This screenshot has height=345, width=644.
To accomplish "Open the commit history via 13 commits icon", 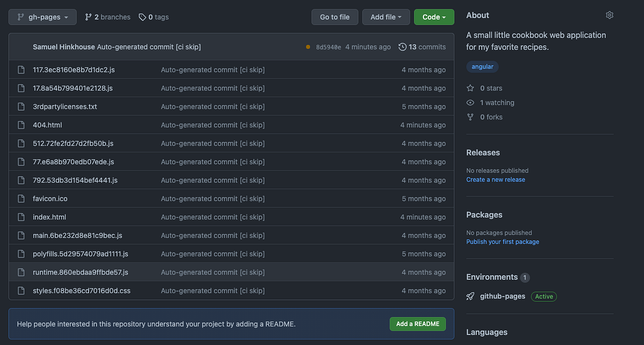I will (x=403, y=47).
